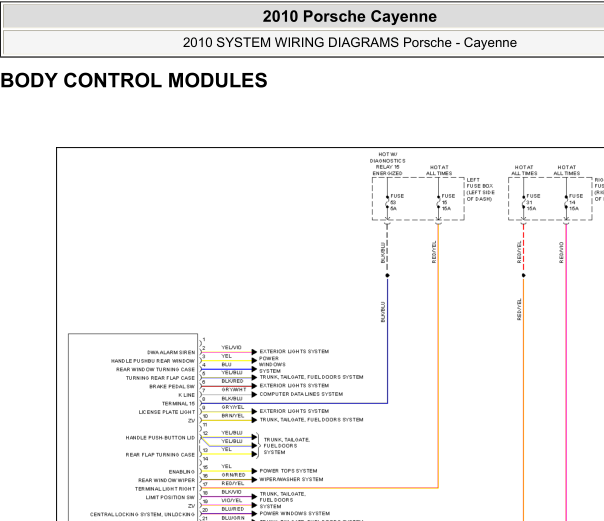
Task: Click RED/YEL label beside Fuse 15 wire
Action: (x=434, y=252)
